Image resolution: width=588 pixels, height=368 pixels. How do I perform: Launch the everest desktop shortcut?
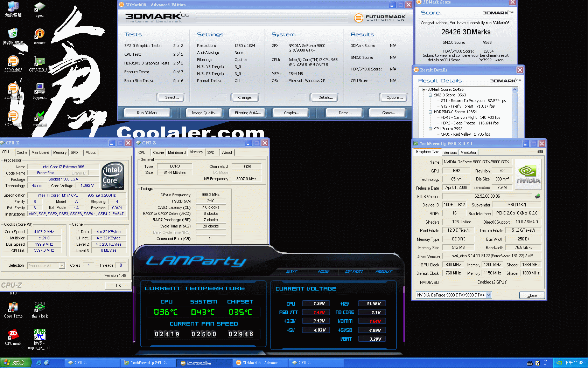pos(40,37)
